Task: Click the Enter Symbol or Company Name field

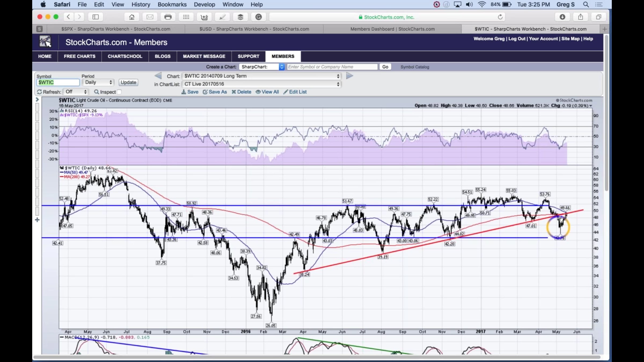Action: pyautogui.click(x=332, y=67)
